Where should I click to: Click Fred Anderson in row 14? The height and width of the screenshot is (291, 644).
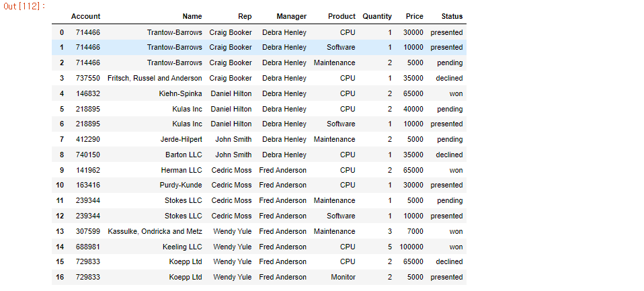[282, 247]
